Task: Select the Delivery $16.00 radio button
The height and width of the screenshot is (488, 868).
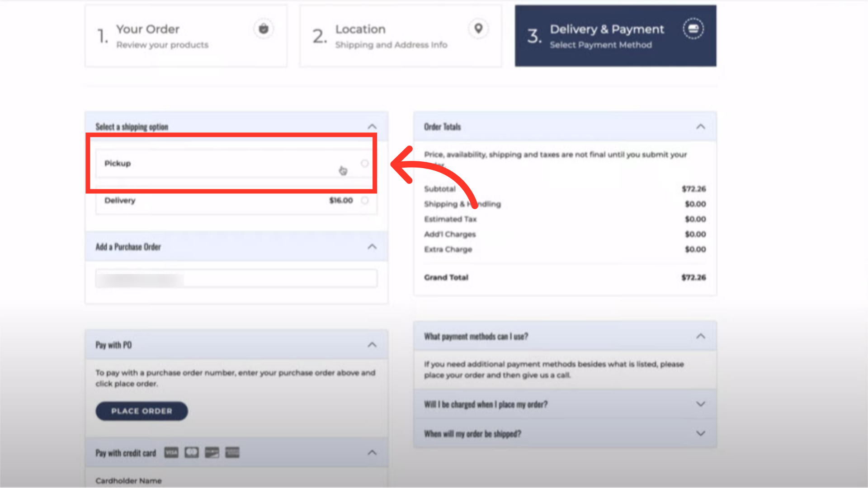Action: (365, 200)
